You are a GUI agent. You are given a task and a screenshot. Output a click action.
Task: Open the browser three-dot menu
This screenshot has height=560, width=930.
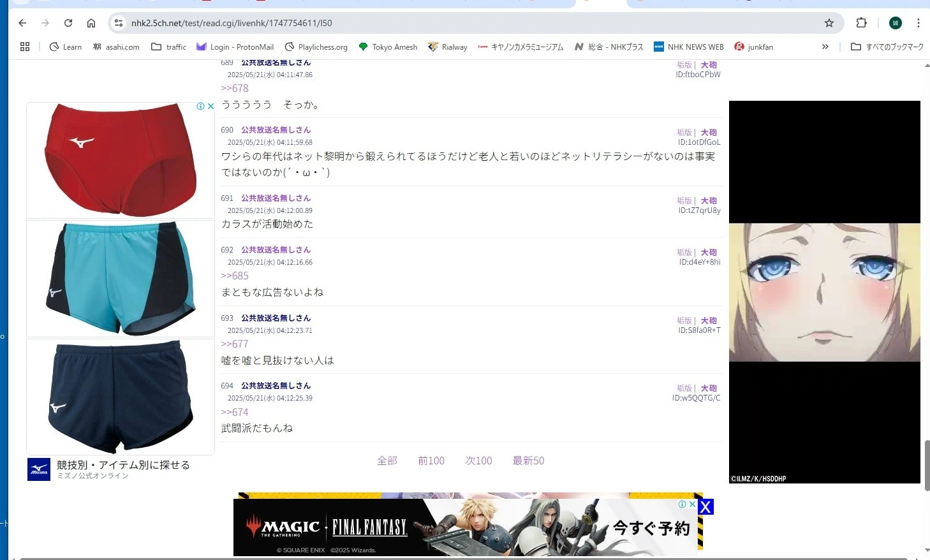919,23
